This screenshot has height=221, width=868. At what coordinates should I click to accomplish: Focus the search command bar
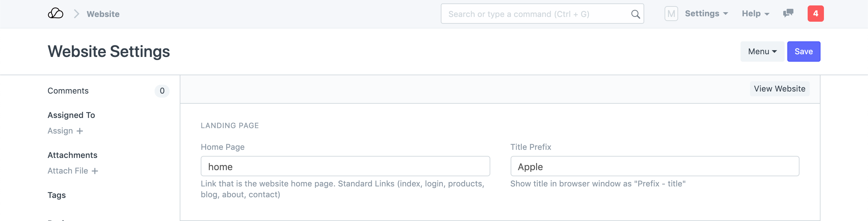536,14
